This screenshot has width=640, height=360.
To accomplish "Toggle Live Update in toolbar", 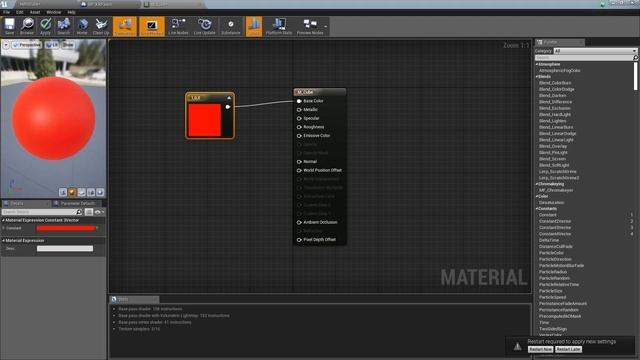I will click(x=204, y=26).
